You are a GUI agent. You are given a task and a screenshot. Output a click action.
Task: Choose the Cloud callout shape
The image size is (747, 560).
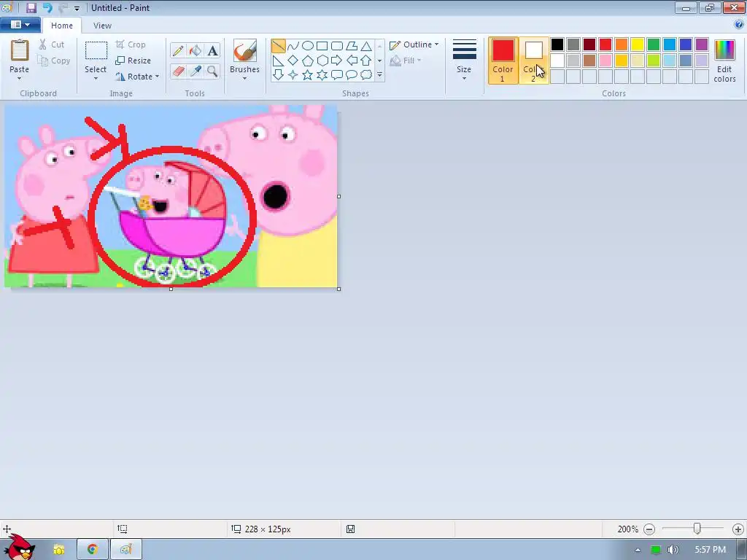click(366, 75)
